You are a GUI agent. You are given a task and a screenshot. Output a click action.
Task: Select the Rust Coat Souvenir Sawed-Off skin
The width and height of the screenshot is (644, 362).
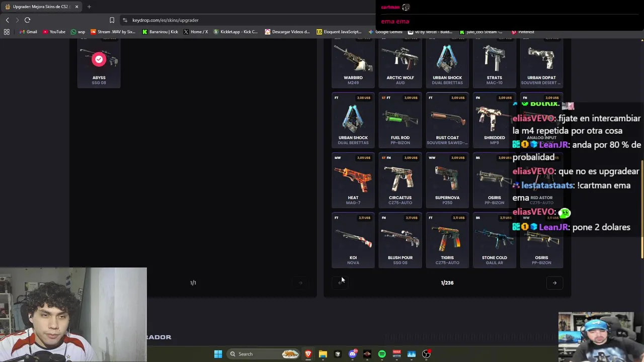point(447,120)
